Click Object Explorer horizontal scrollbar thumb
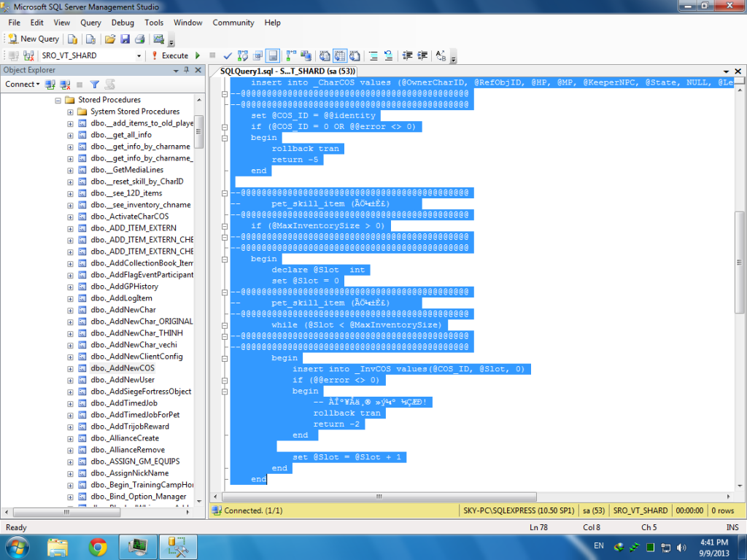 pyautogui.click(x=66, y=513)
